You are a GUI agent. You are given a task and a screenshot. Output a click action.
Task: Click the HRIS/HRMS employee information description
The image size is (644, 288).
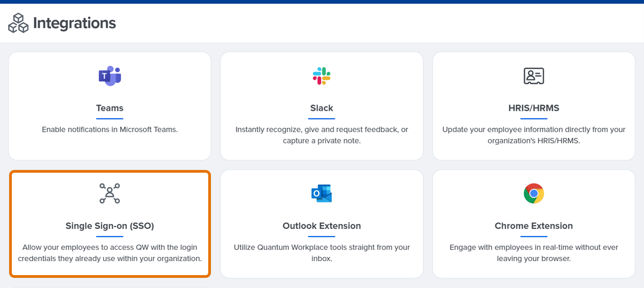pyautogui.click(x=533, y=135)
